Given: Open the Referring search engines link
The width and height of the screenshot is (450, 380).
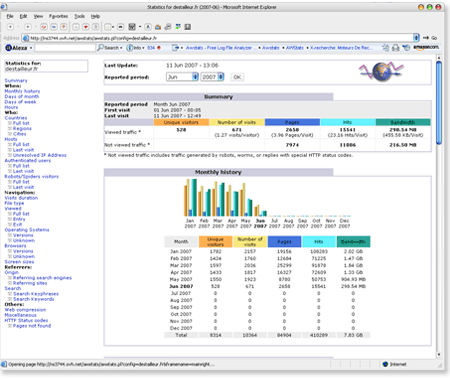Looking at the screenshot, I should 42,278.
